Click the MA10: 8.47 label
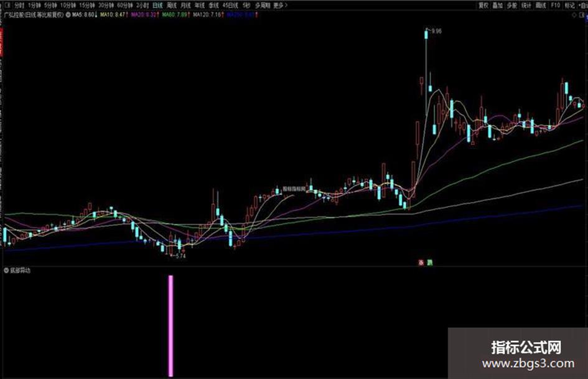588x379 pixels. click(113, 15)
